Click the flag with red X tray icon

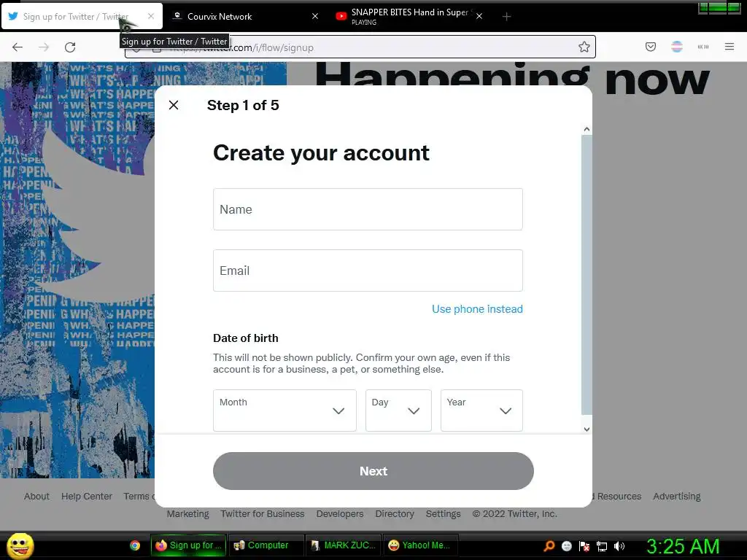(584, 546)
